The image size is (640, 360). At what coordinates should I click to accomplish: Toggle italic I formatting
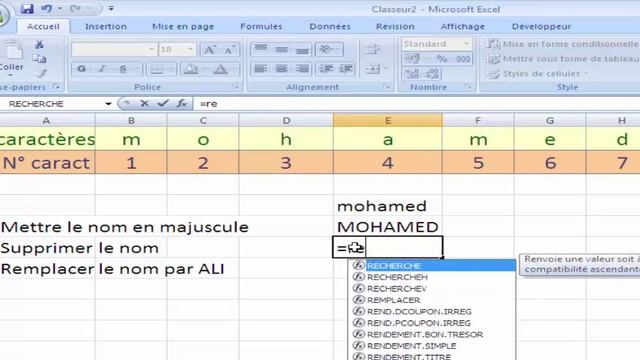pyautogui.click(x=102, y=69)
